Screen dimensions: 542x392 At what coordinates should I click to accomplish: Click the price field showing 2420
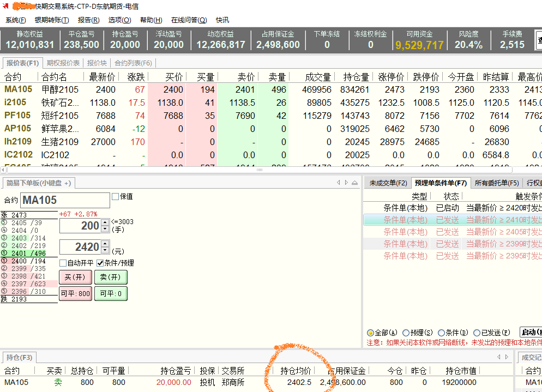[x=80, y=247]
